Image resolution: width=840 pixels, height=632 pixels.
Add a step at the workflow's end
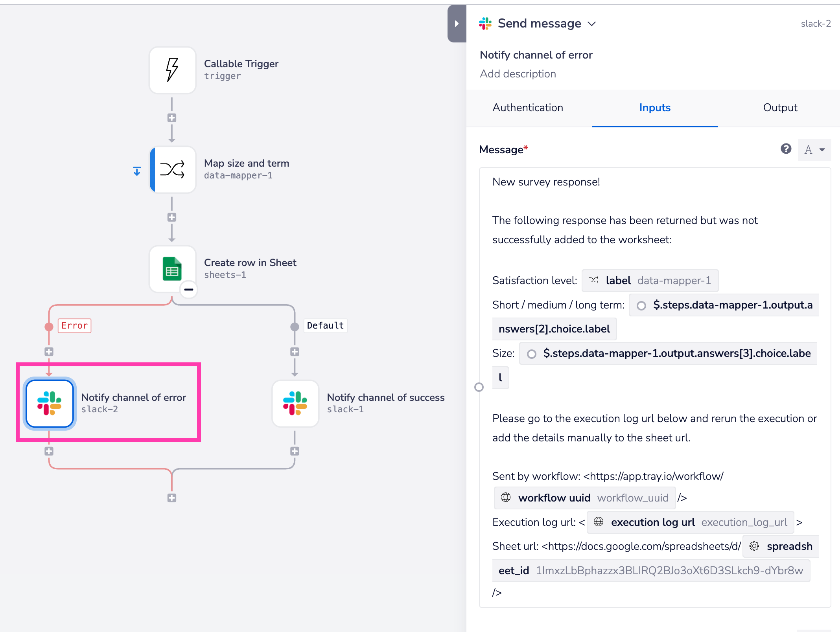click(172, 498)
